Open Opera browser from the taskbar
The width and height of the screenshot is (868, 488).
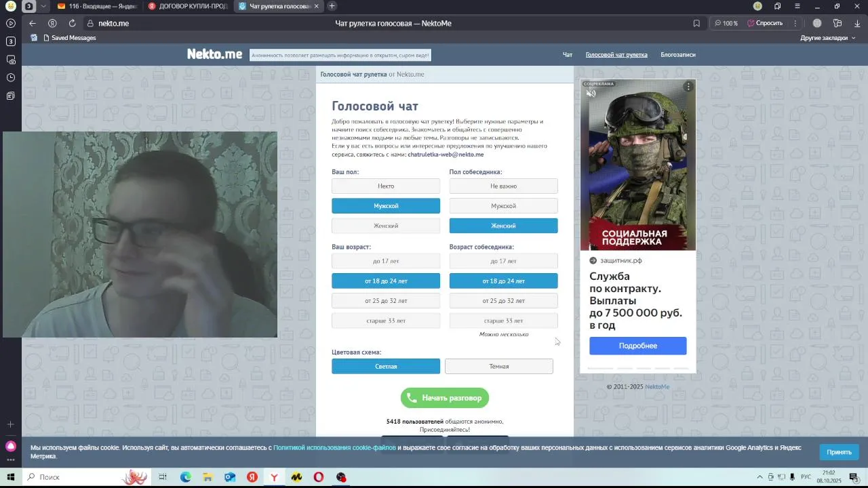point(318,477)
